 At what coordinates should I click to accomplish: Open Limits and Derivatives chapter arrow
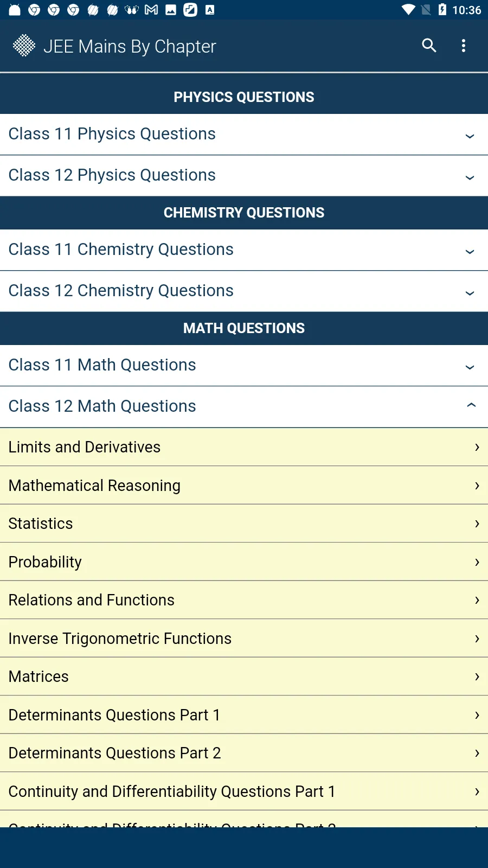coord(477,447)
